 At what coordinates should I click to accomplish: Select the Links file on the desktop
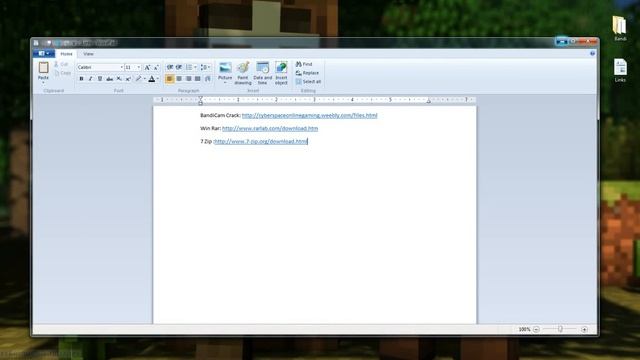tap(620, 70)
